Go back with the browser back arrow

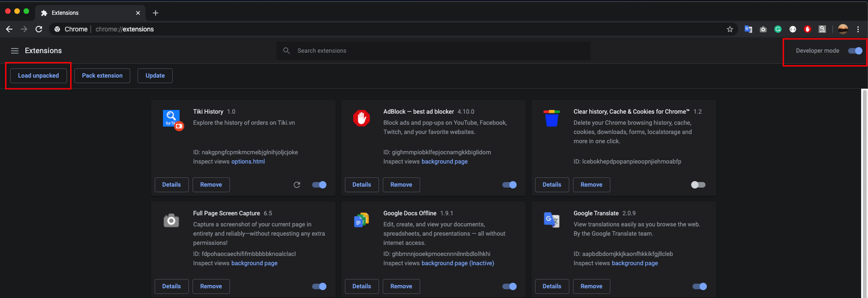9,29
